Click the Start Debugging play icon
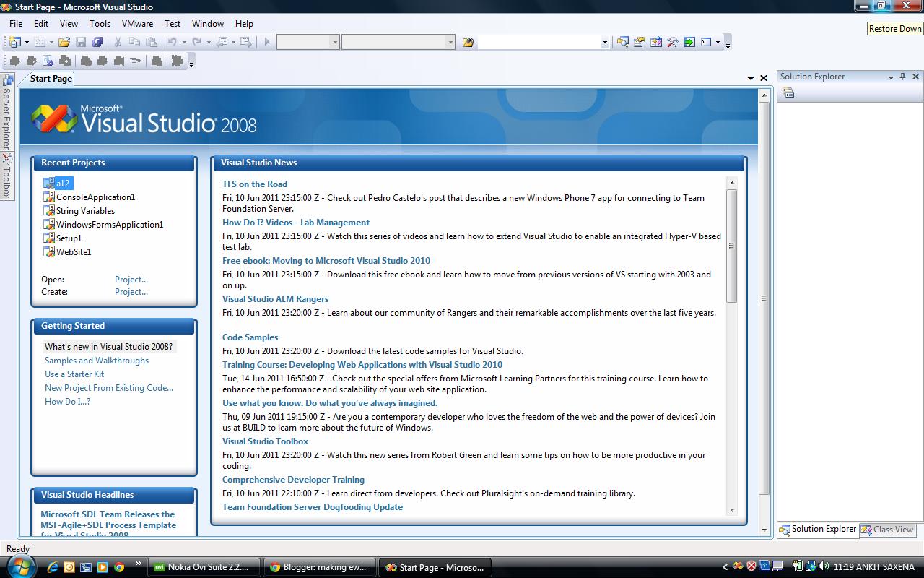This screenshot has height=578, width=924. pos(266,42)
